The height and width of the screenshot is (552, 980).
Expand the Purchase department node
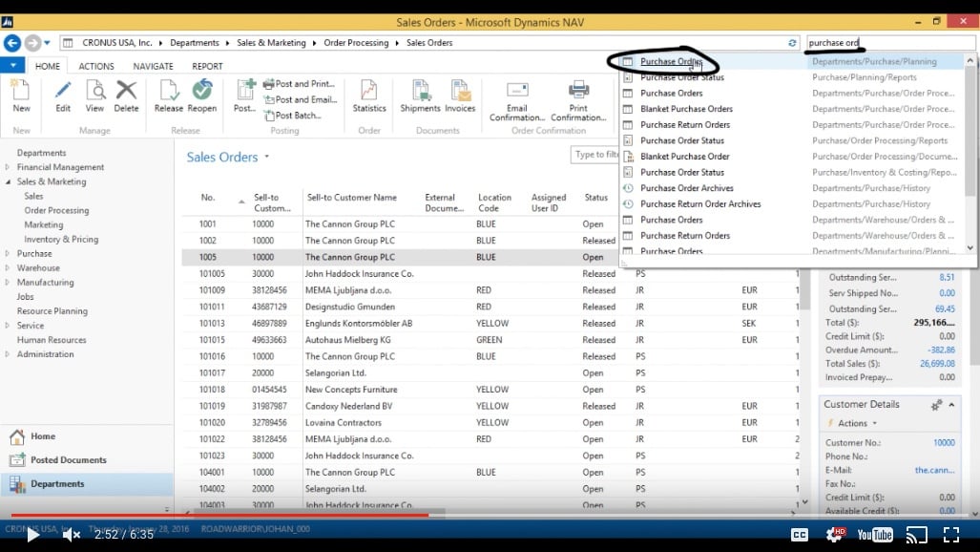pos(8,253)
